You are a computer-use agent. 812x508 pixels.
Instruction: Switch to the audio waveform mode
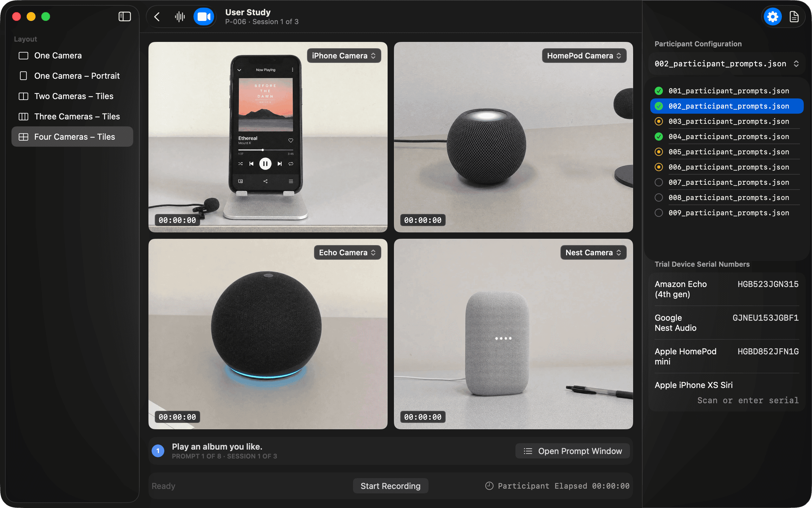click(180, 17)
